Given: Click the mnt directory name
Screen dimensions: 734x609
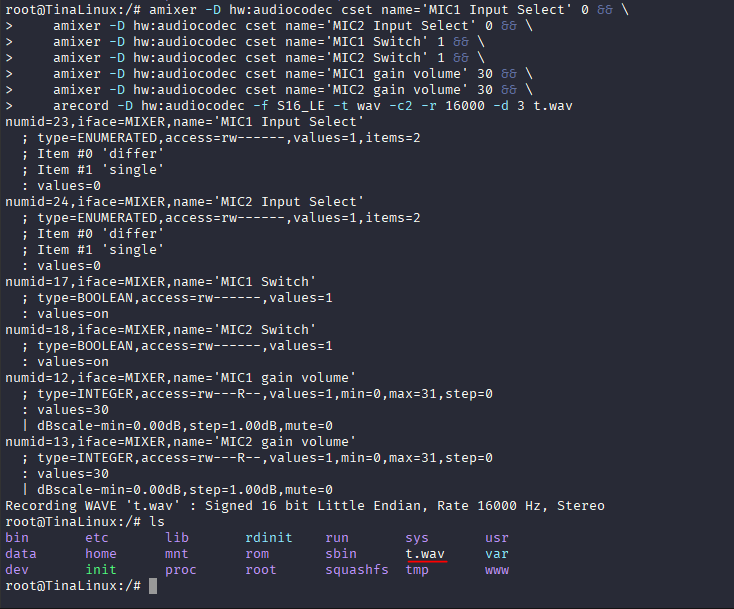Looking at the screenshot, I should [x=177, y=554].
